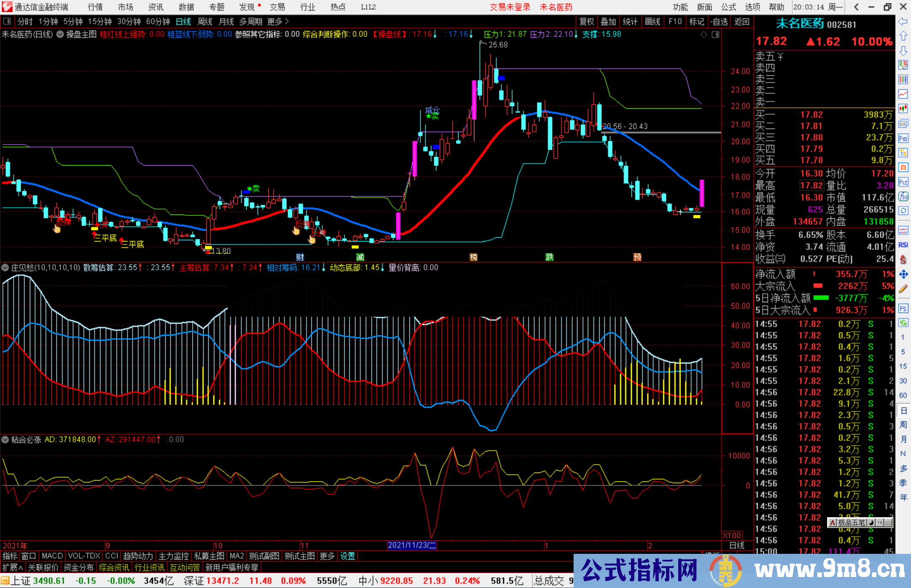Click the 复权 button
Screen dimensions: 911x588
tap(587, 21)
